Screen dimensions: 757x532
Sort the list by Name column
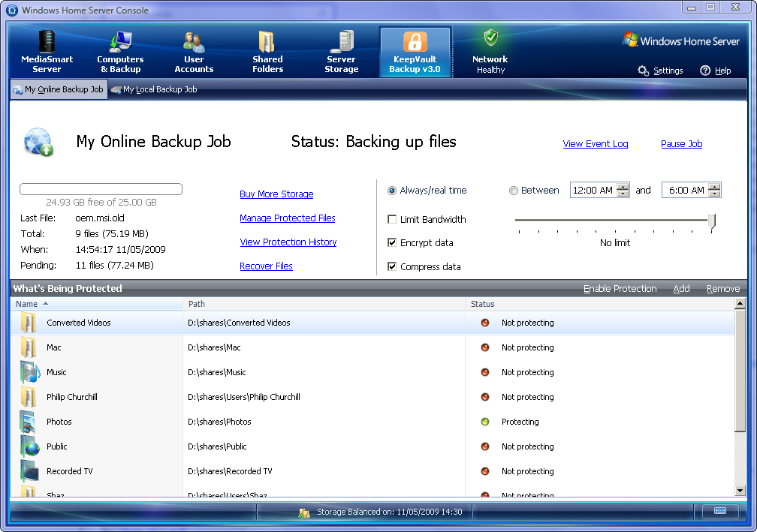97,304
